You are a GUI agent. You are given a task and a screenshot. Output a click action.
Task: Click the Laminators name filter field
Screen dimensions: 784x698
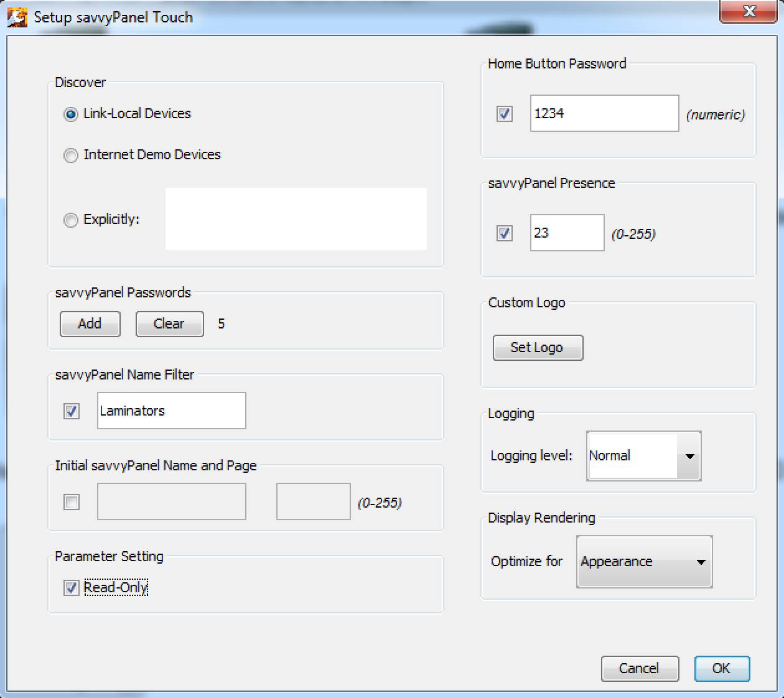coord(171,411)
